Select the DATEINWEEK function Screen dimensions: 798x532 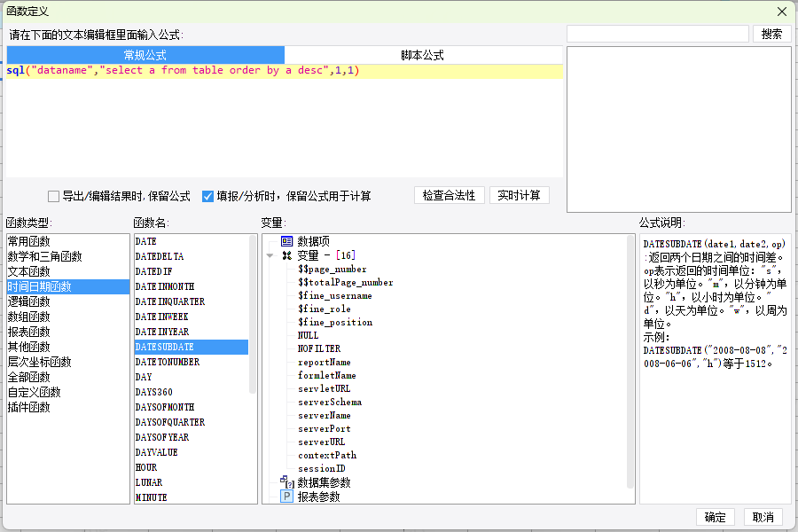tap(192, 317)
